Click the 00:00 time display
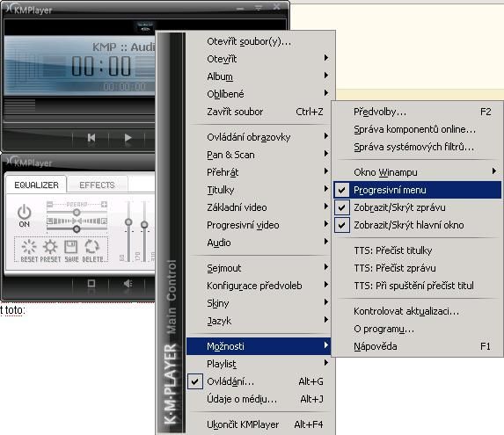The width and height of the screenshot is (504, 435). pos(101,66)
